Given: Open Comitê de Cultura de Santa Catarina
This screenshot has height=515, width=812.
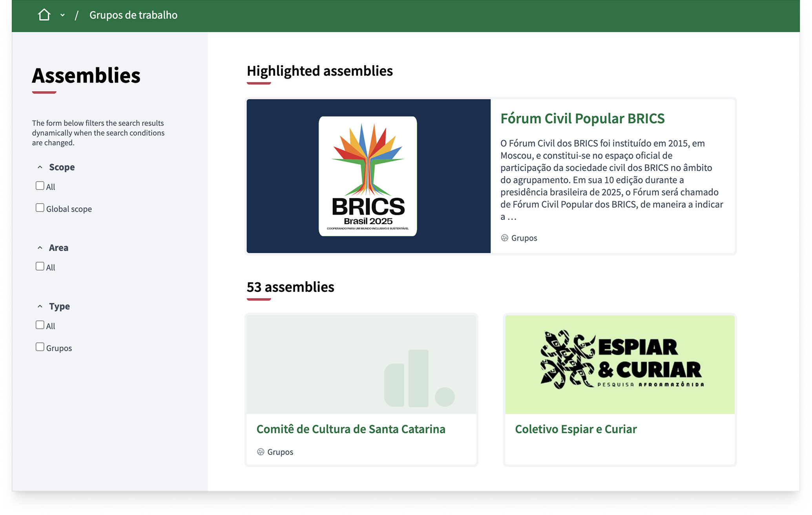Looking at the screenshot, I should point(350,429).
